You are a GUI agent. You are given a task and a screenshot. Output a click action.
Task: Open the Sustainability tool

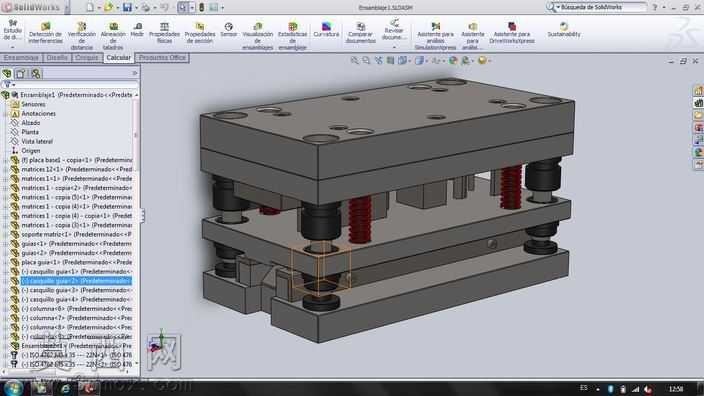tap(564, 30)
